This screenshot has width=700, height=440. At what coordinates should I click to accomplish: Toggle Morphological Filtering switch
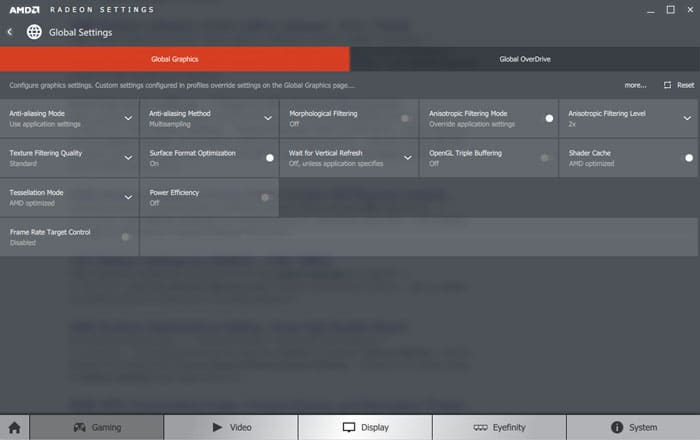coord(404,118)
